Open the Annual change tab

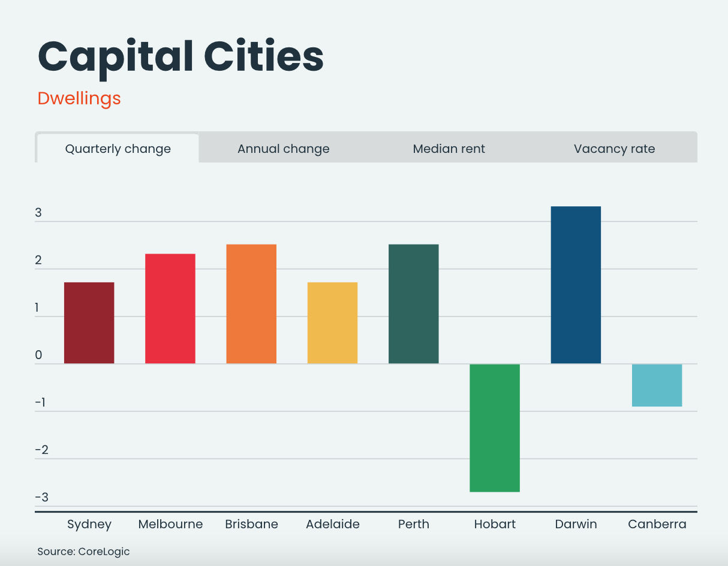(x=283, y=149)
